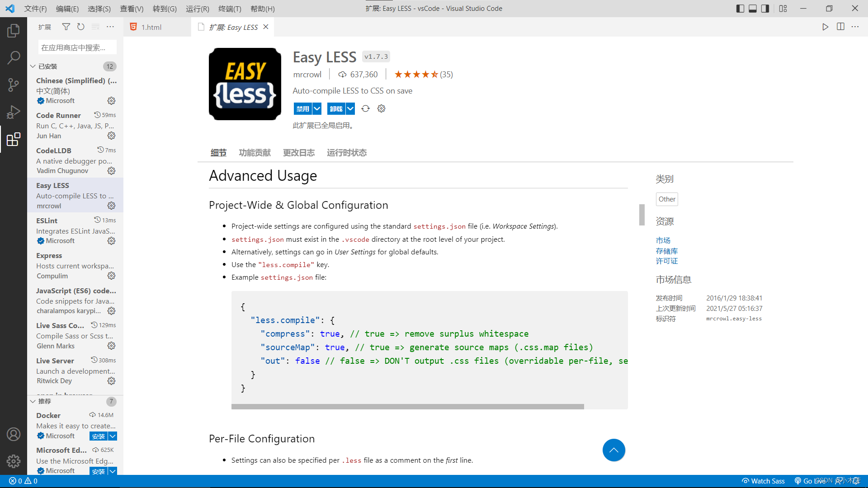Focus the marketplace search field
868x488 pixels.
coord(77,47)
